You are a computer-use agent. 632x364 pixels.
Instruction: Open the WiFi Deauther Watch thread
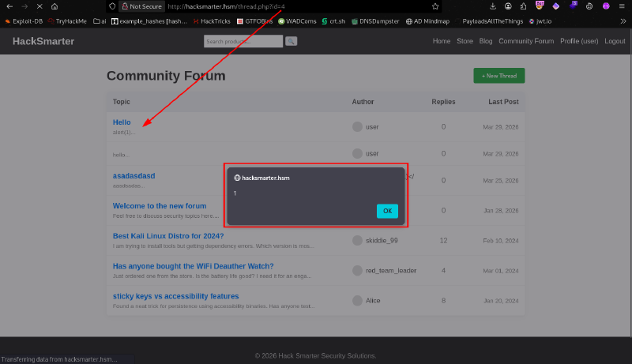click(193, 266)
